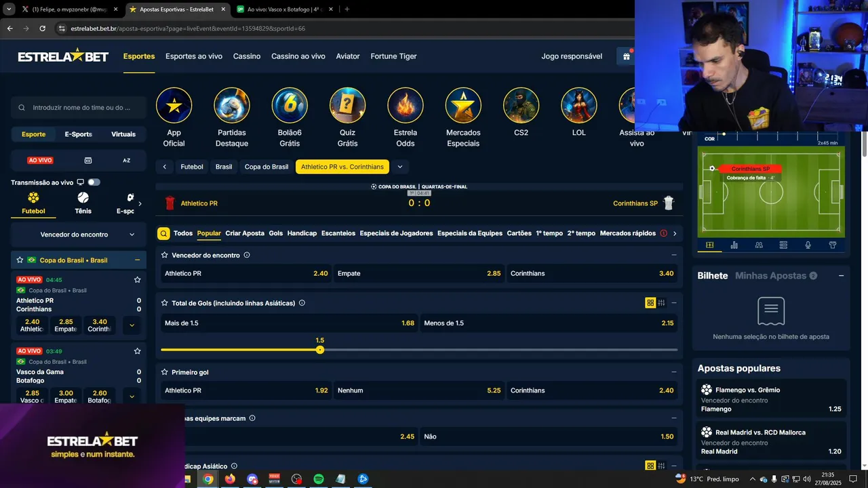This screenshot has height=488, width=868.
Task: Click the Total de Gols slider handle at 1.5
Action: tap(320, 350)
